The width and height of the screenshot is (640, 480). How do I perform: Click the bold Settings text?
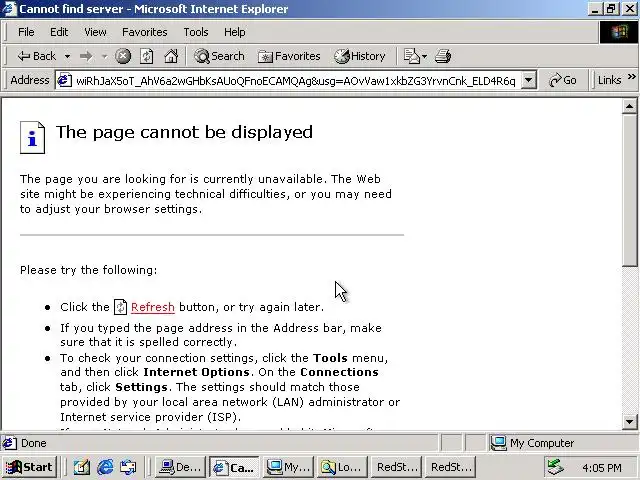(141, 387)
